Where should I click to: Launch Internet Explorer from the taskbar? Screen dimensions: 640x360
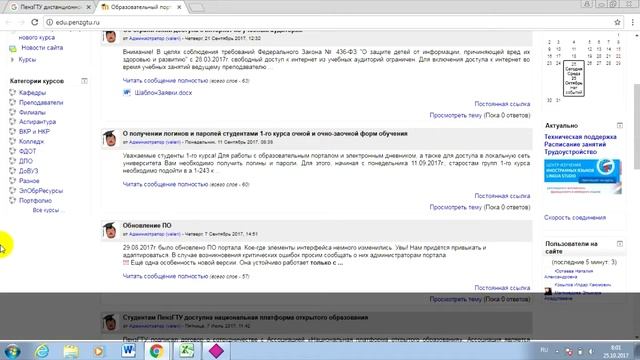tap(42, 351)
